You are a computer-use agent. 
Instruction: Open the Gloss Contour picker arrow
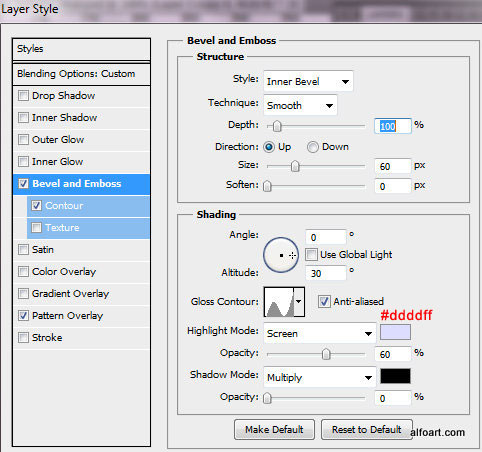tap(299, 302)
